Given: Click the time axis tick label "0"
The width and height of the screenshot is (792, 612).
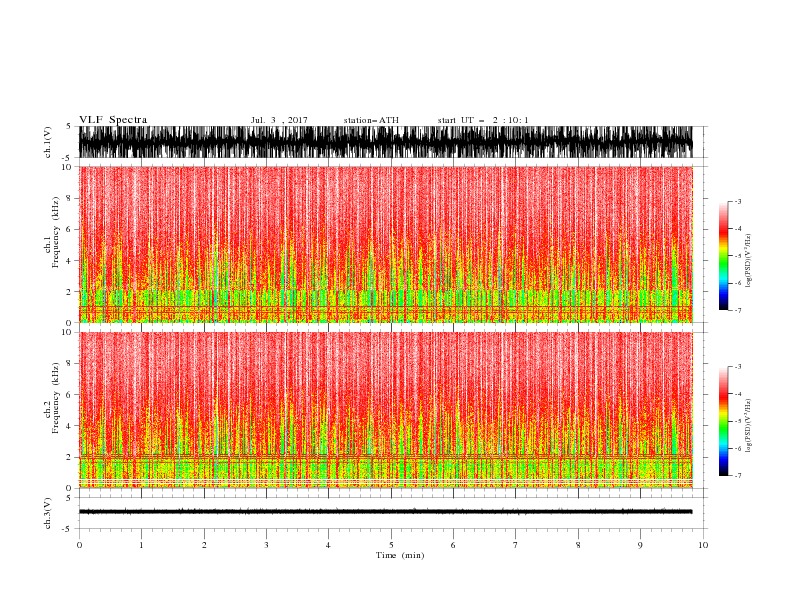Looking at the screenshot, I should tap(79, 545).
